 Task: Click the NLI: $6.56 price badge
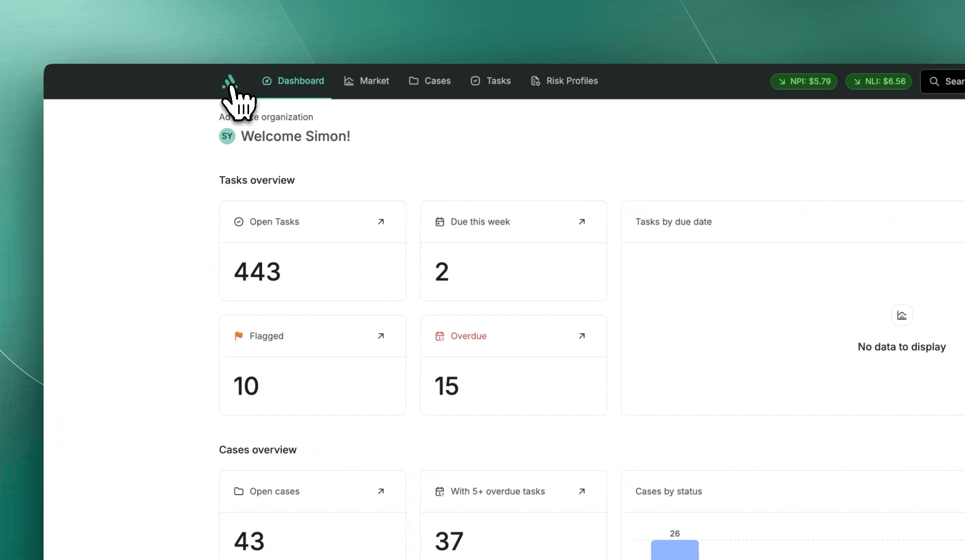coord(878,81)
